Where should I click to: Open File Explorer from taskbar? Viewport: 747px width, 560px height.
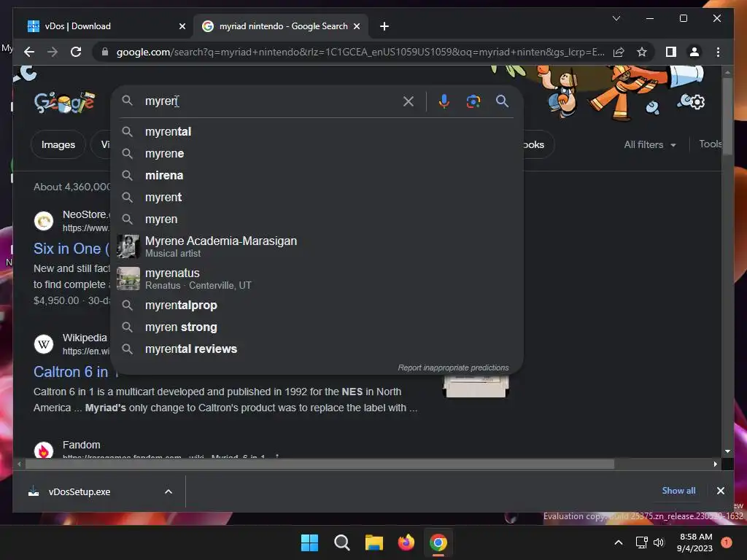(374, 542)
